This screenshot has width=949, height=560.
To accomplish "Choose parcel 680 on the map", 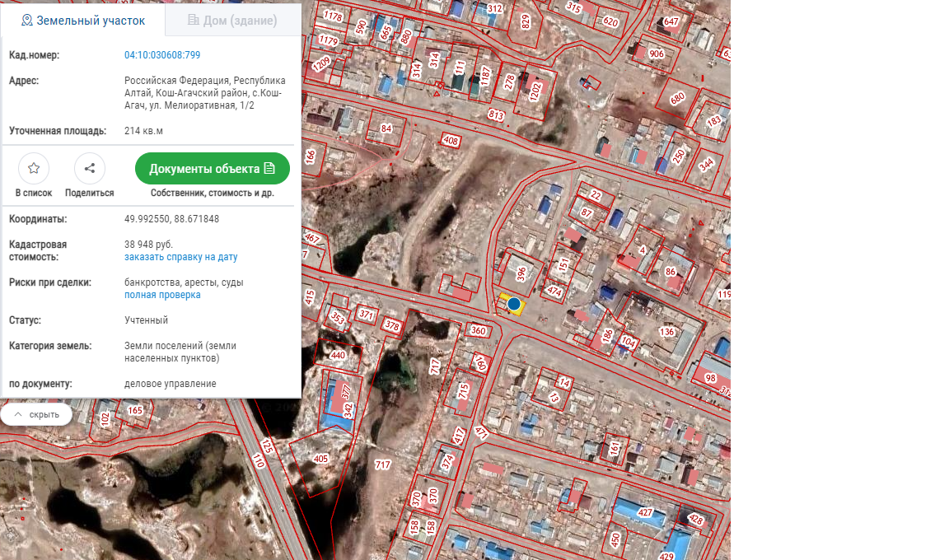I will point(677,98).
